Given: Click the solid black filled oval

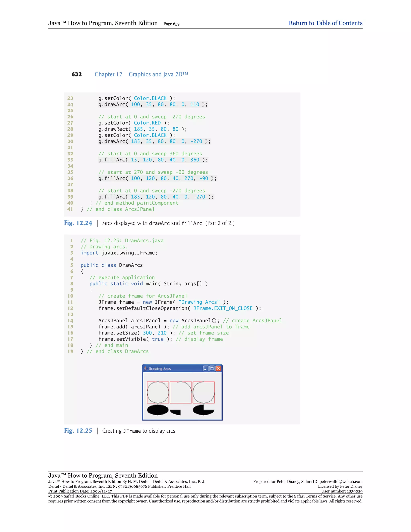Looking at the screenshot, I should pyautogui.click(x=158, y=410).
